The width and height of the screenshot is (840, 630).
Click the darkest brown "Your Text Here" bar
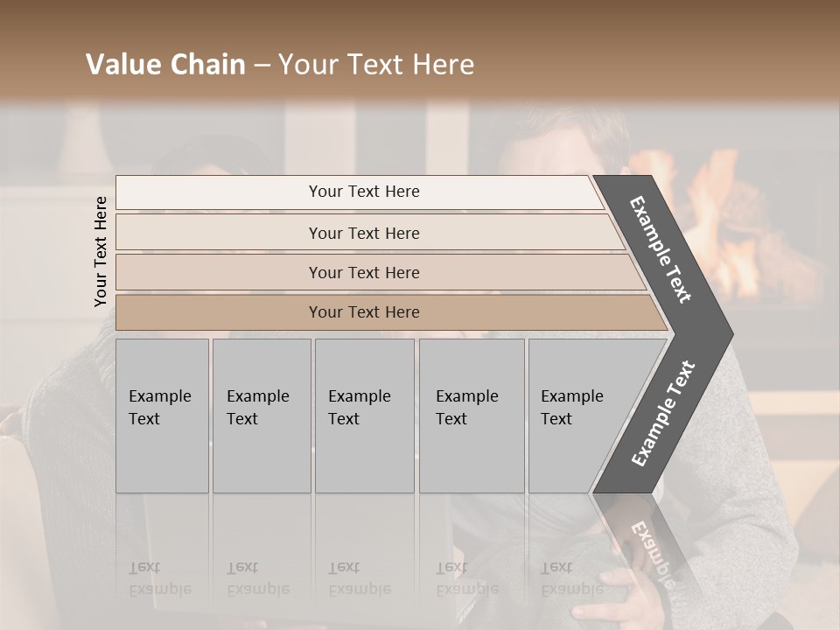[364, 312]
